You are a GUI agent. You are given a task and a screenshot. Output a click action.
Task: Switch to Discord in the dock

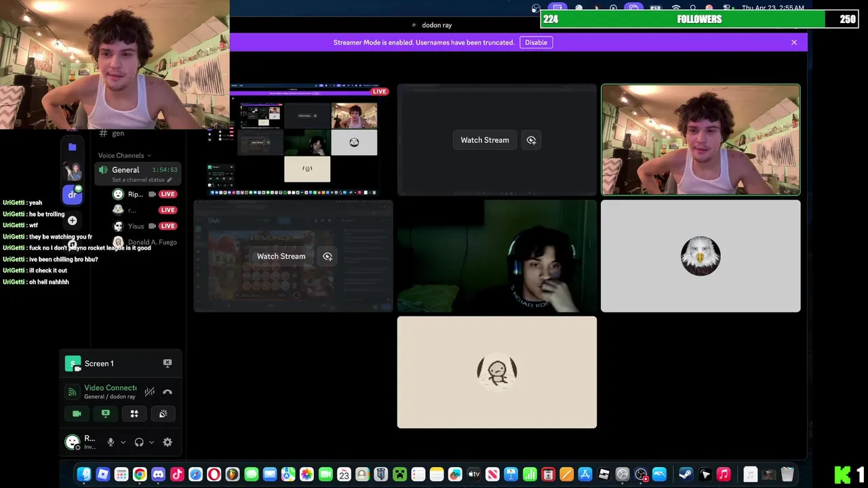(x=158, y=474)
